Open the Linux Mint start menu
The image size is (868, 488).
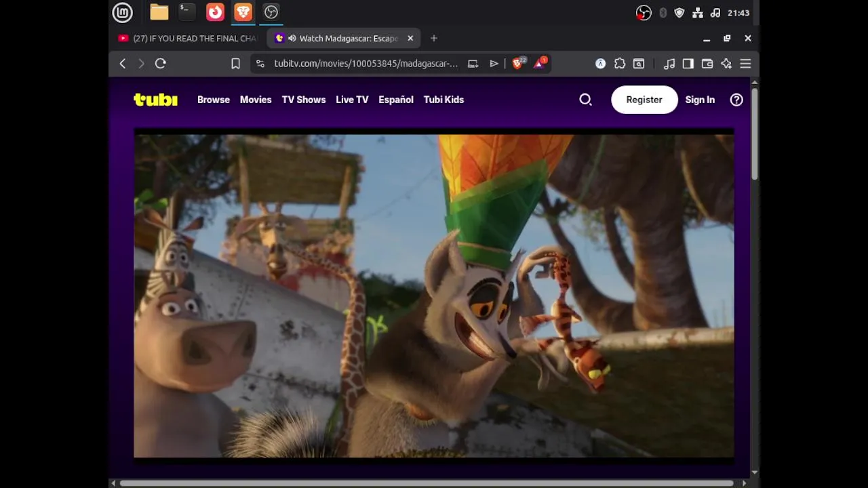(x=122, y=12)
